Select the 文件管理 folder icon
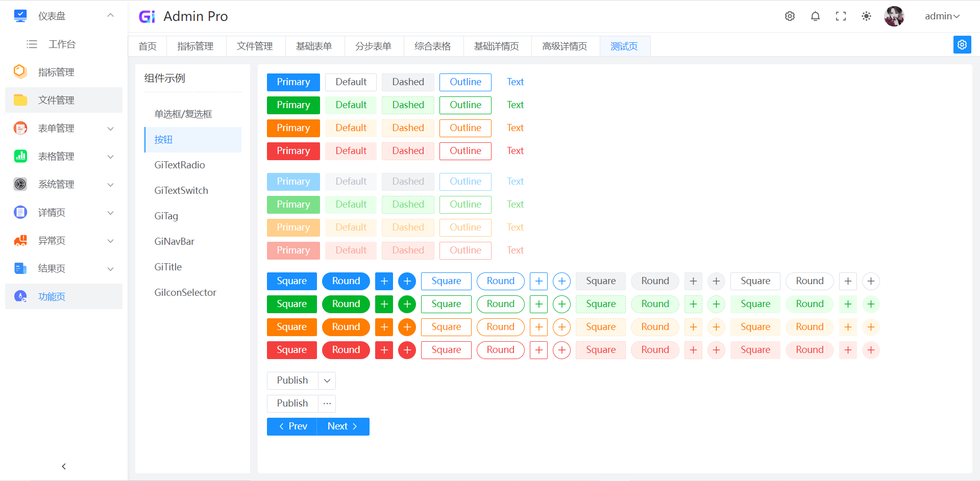980x481 pixels. 20,100
